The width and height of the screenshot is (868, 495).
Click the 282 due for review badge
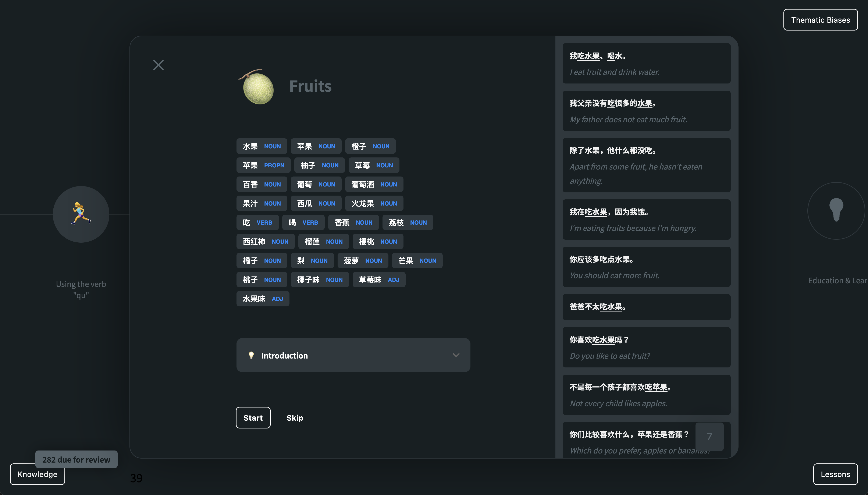pos(76,459)
